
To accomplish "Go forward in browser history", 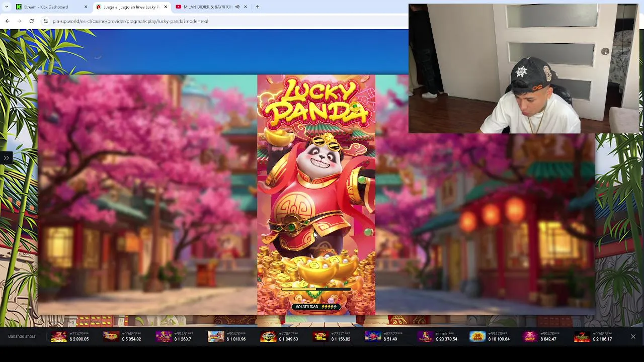I will pos(19,21).
